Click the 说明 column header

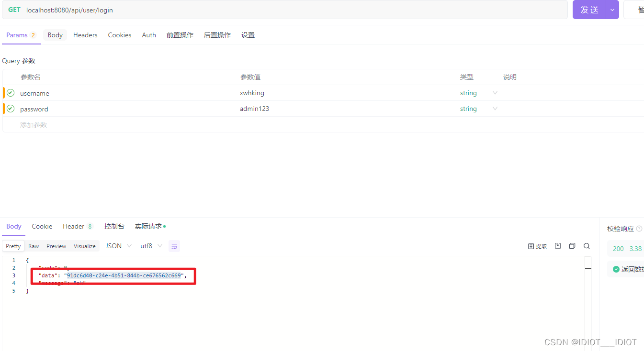pos(510,77)
